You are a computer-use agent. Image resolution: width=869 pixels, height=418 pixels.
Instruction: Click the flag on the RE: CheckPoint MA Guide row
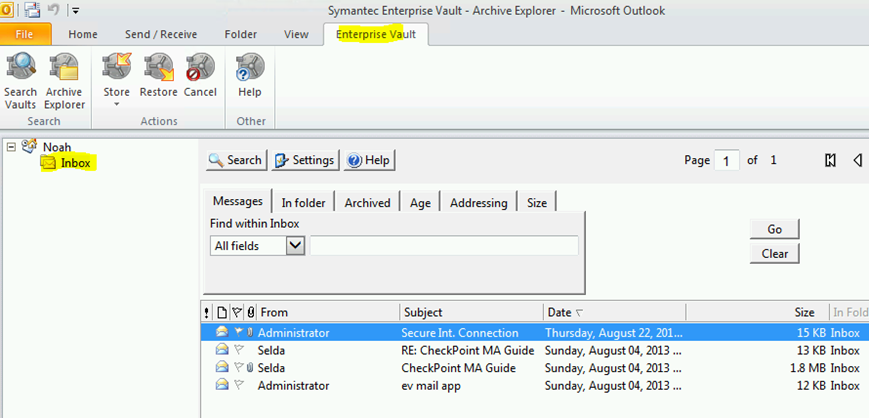point(238,350)
